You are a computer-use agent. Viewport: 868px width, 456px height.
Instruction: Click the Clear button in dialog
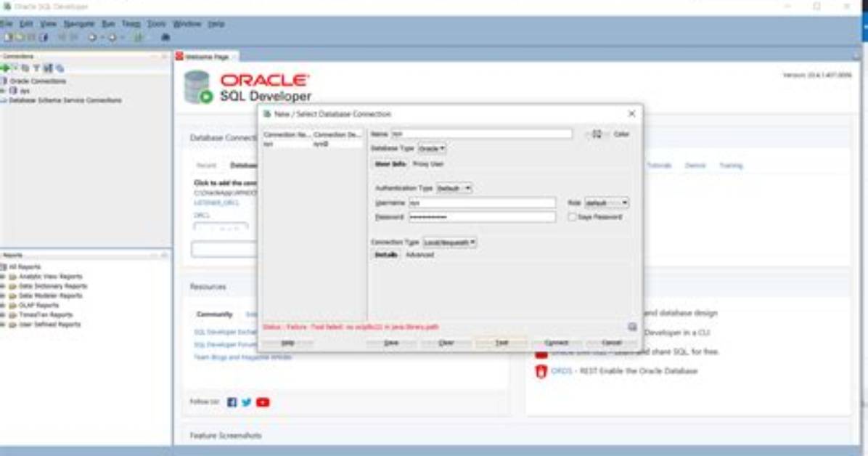pos(446,343)
